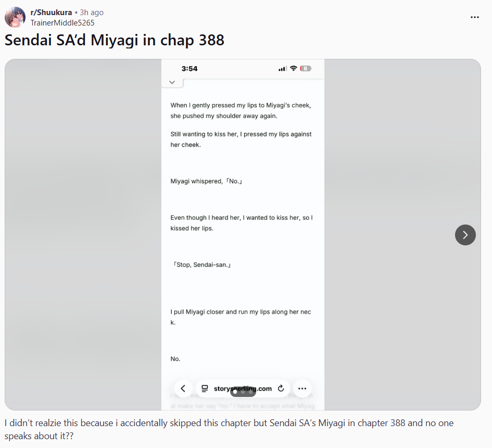Click the storyseedling.com address bar

243,389
